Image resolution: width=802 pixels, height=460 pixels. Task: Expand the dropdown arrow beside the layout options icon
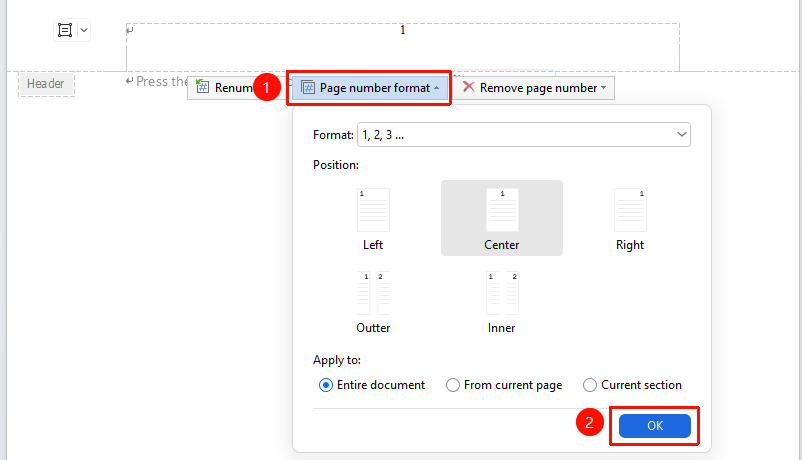tap(84, 30)
